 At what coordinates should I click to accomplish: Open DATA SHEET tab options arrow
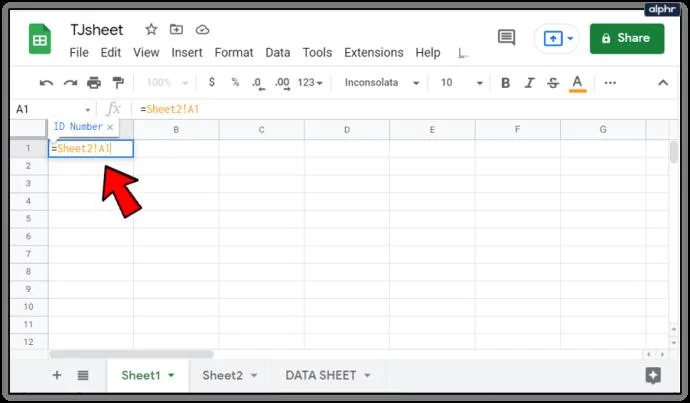[367, 375]
